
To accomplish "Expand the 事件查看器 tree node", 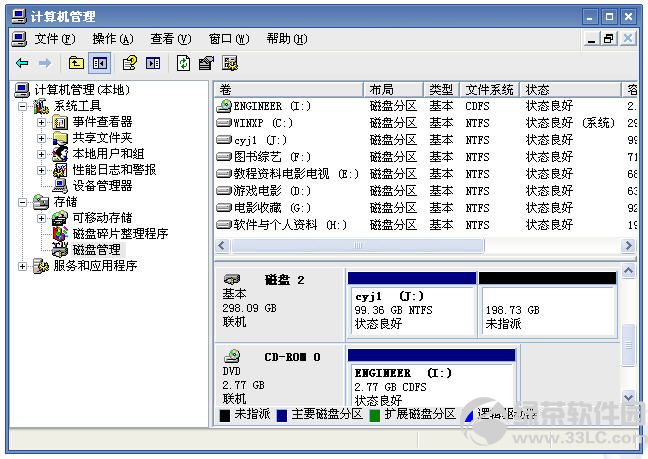I will pos(41,122).
